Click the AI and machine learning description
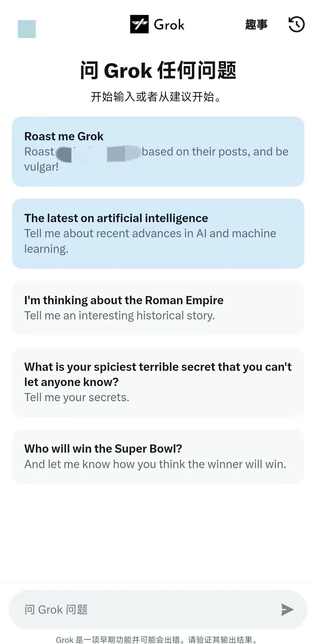 click(150, 241)
